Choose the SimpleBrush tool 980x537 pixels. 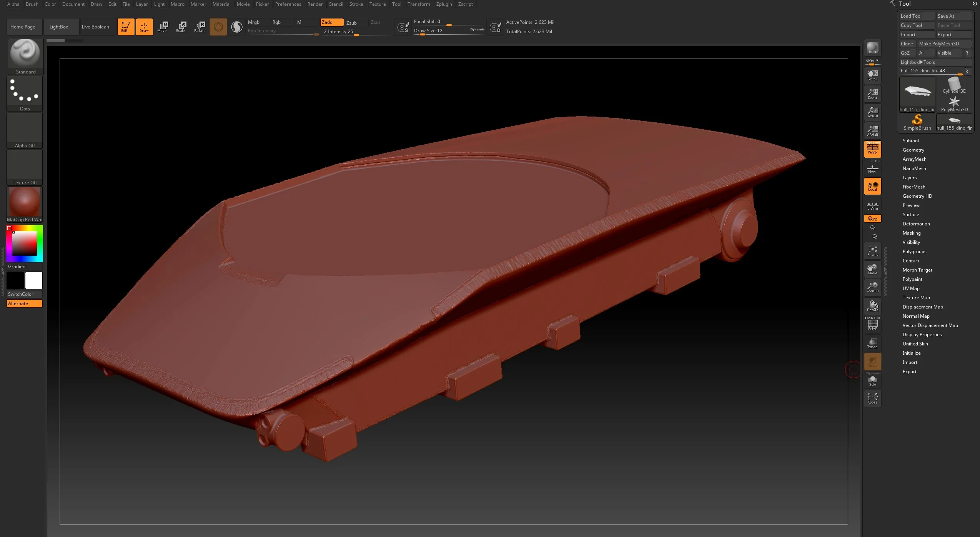point(917,122)
